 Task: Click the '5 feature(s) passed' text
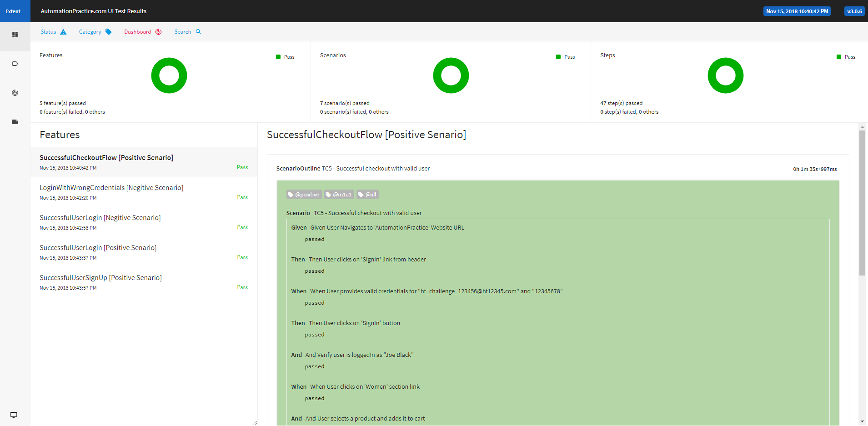point(63,103)
